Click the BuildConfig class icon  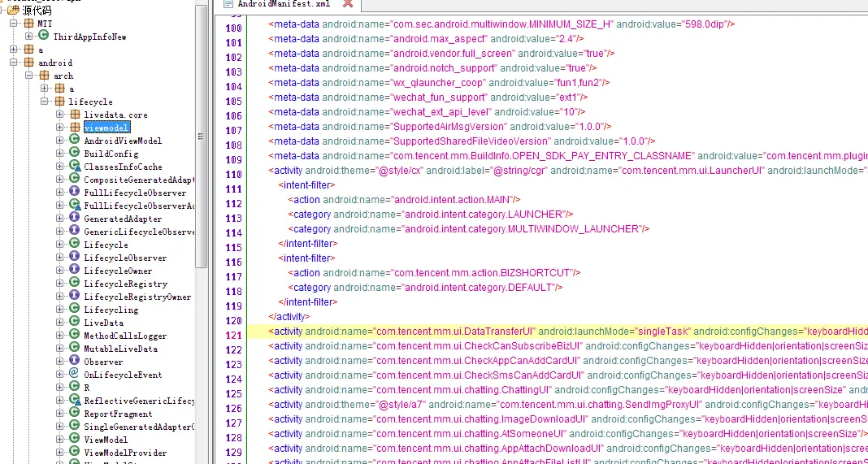pos(74,154)
